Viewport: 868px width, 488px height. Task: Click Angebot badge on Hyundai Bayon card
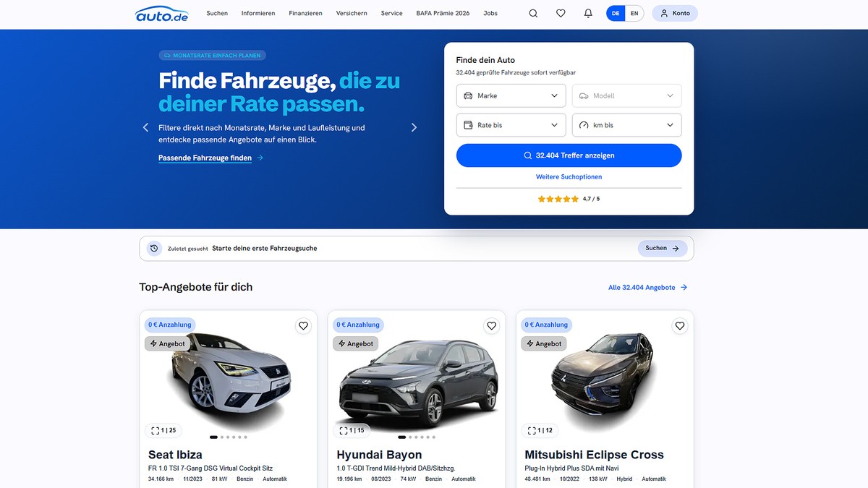point(355,343)
